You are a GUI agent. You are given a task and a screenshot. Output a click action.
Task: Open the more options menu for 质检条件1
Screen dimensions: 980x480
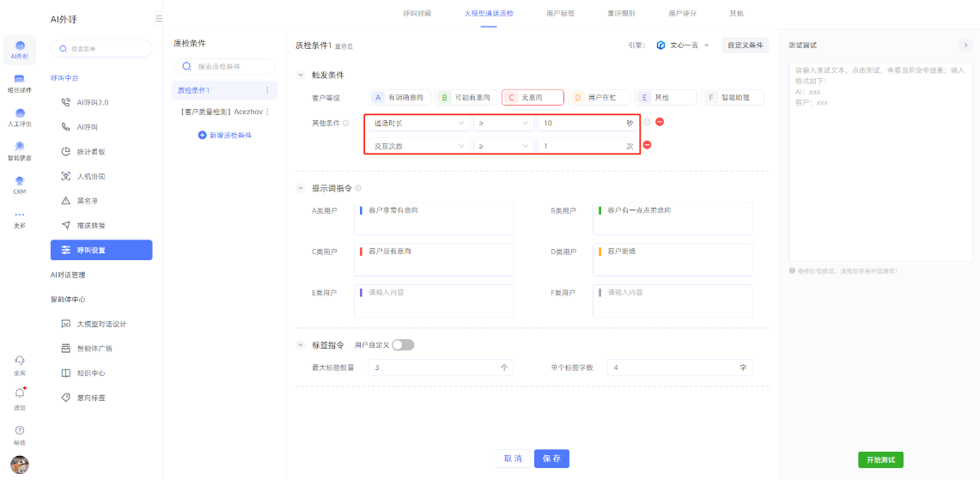pos(266,90)
